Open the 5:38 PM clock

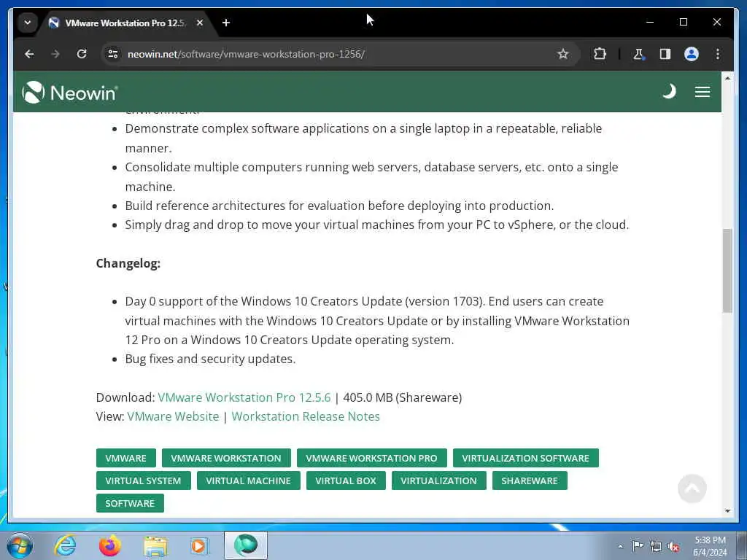tap(710, 546)
